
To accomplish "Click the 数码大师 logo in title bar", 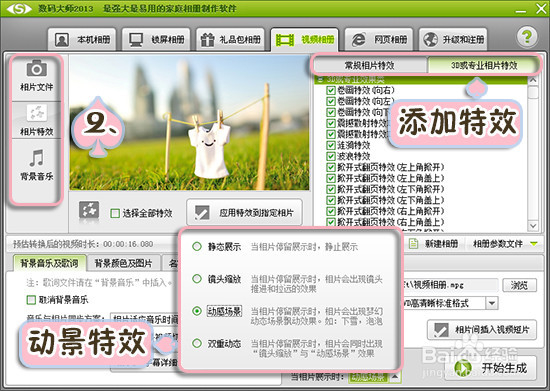I will (19, 8).
